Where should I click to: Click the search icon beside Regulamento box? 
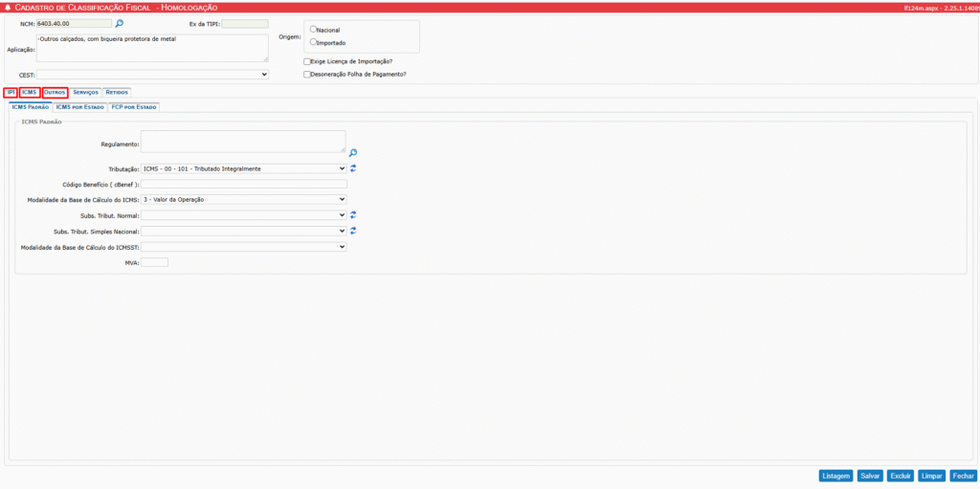[352, 152]
